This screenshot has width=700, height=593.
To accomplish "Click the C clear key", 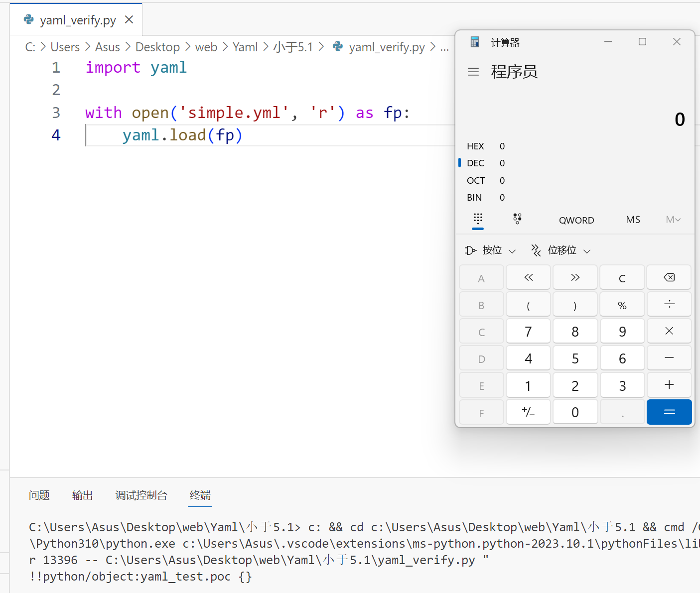I will click(622, 277).
